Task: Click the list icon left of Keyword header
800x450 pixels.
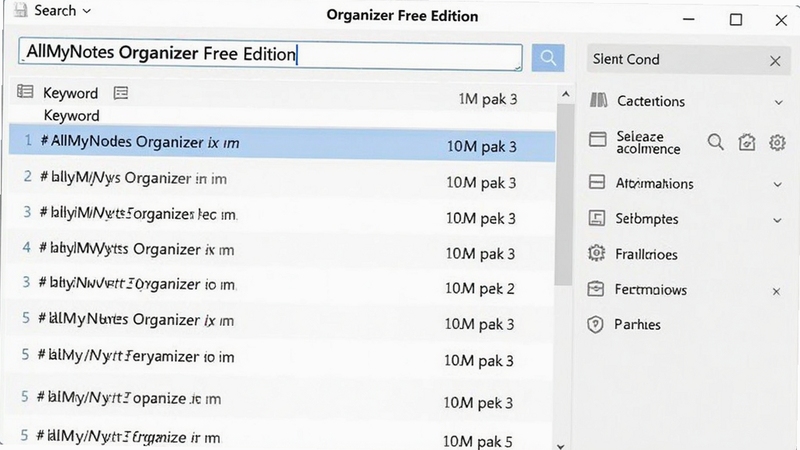Action: (25, 92)
